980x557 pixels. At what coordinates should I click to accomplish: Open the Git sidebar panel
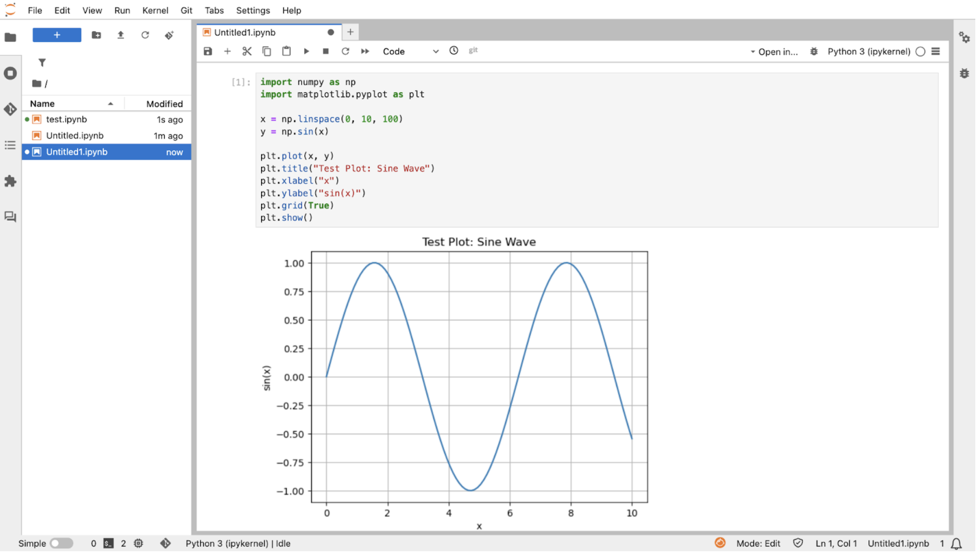click(x=10, y=109)
